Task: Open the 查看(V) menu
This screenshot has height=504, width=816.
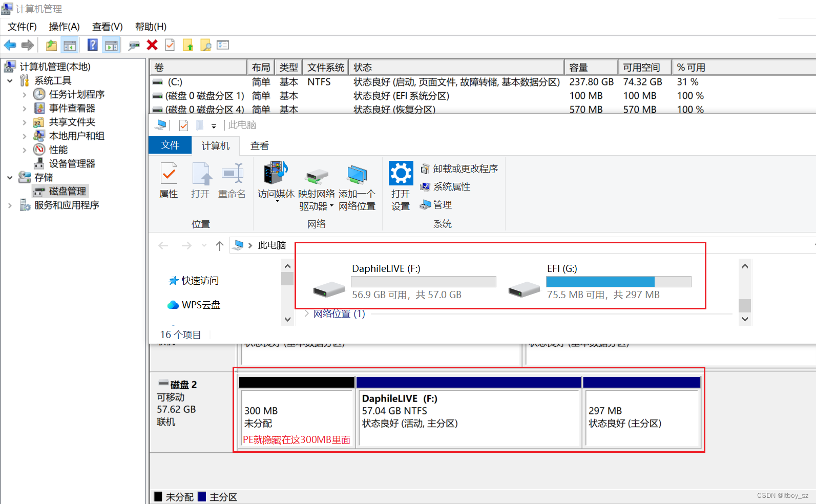Action: (x=107, y=27)
